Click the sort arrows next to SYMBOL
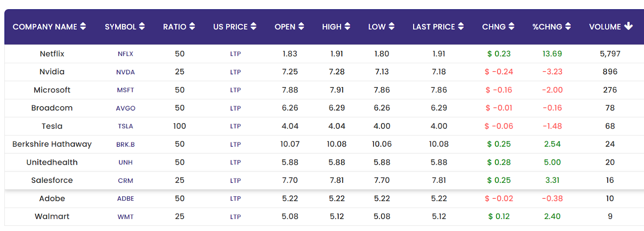Viewport: 644px width, 231px height. [x=142, y=27]
